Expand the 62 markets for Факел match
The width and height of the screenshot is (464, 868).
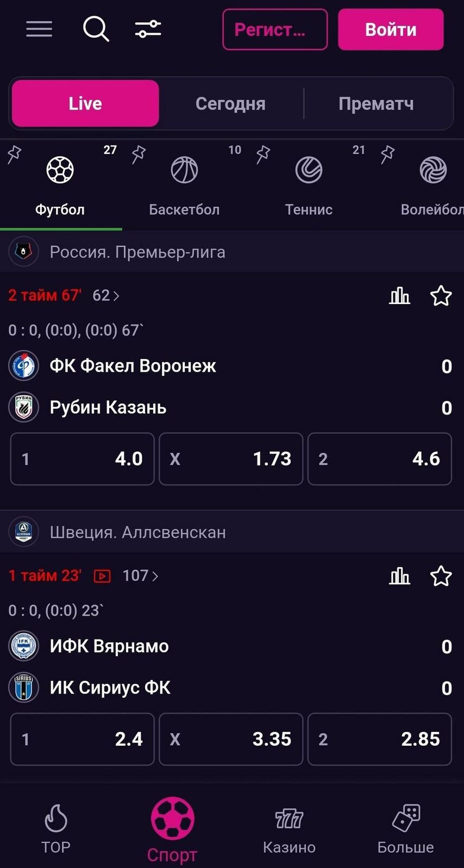tap(106, 295)
